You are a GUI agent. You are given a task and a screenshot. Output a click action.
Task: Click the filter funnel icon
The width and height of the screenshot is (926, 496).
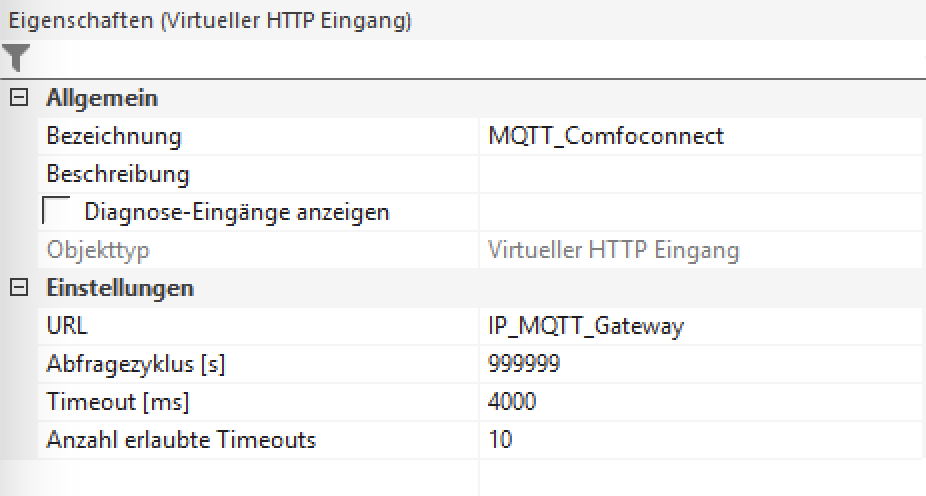coord(15,58)
